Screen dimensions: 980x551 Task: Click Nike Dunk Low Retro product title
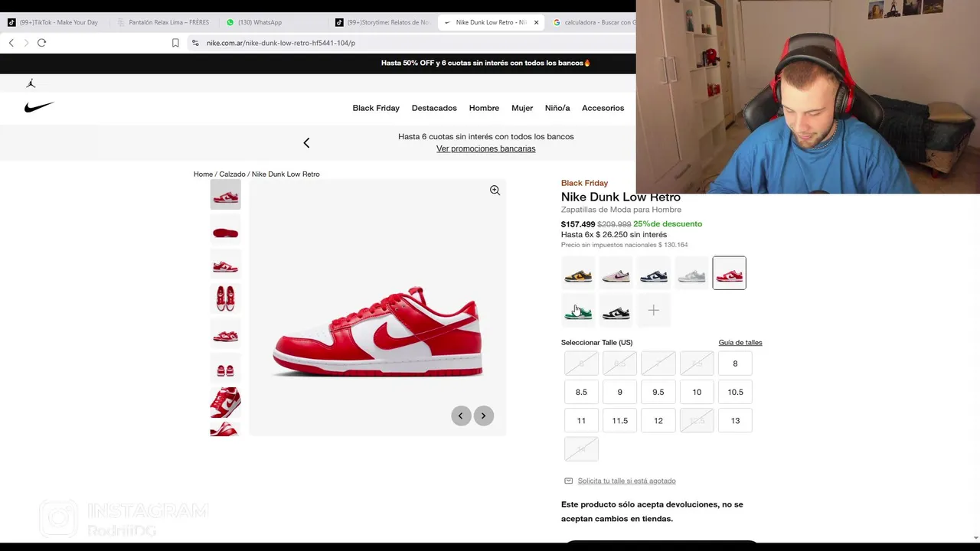tap(621, 197)
